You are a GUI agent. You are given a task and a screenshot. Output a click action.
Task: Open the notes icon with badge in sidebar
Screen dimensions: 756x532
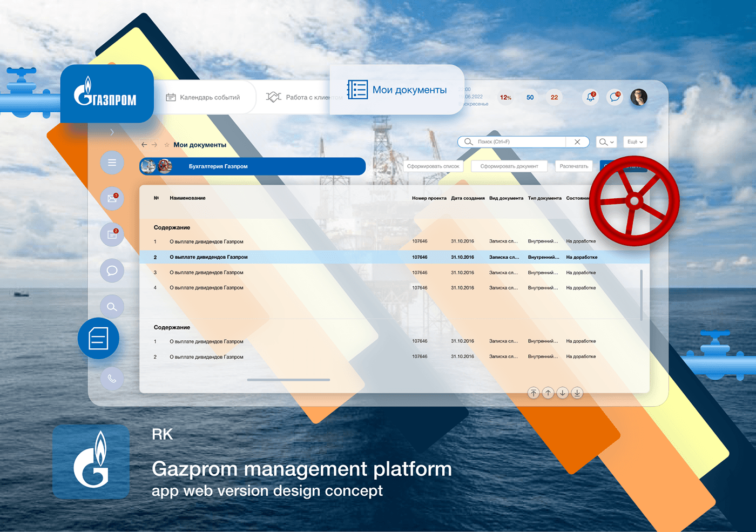coord(112,234)
